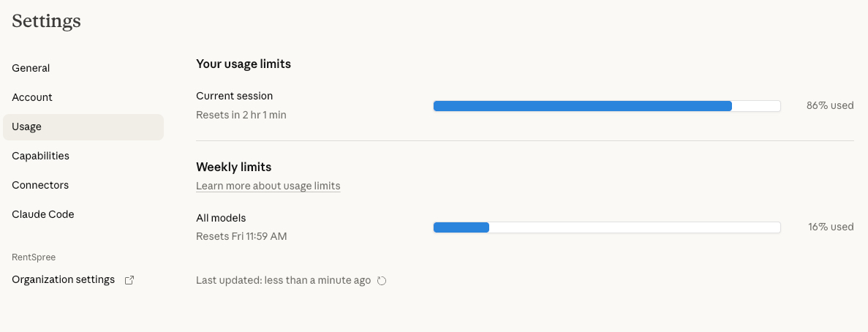Open the Organization settings link
Image resolution: width=868 pixels, height=332 pixels.
pyautogui.click(x=64, y=279)
